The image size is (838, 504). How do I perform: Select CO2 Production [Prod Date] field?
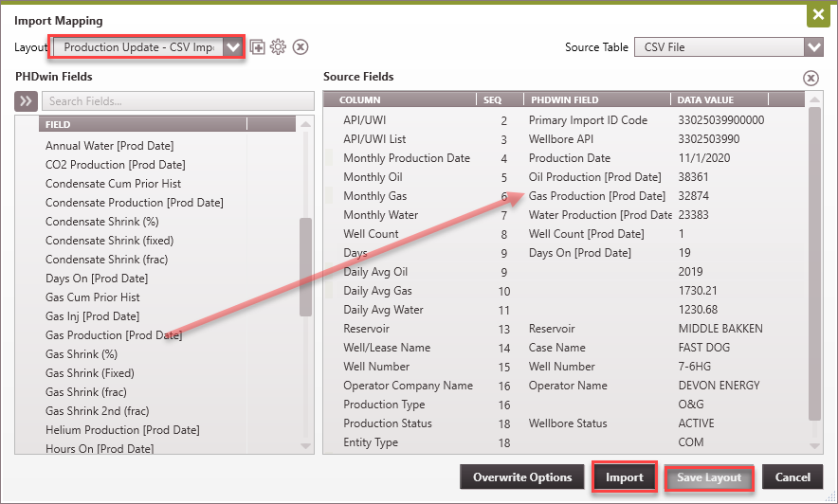click(116, 165)
